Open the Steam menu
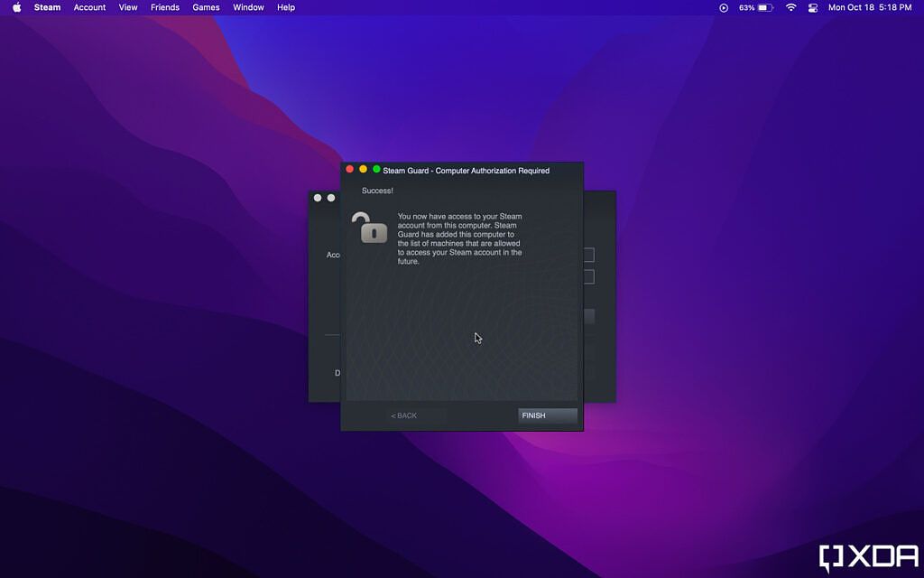The width and height of the screenshot is (924, 578). click(46, 7)
